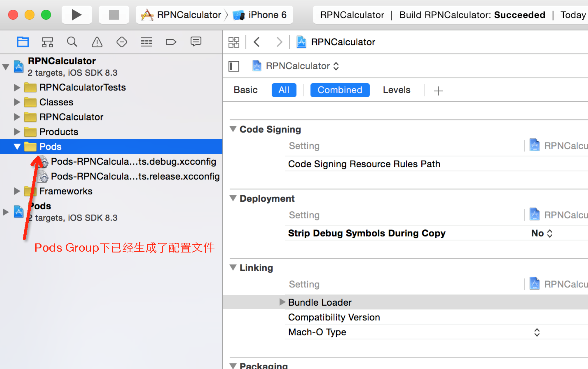Open the RPNCalculator target popup
This screenshot has height=369, width=588.
[x=295, y=66]
